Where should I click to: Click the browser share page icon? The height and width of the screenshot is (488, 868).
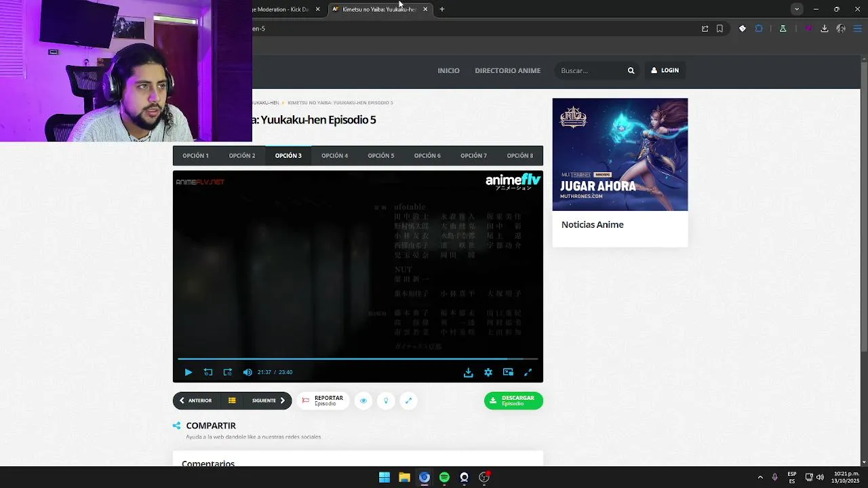tap(705, 28)
